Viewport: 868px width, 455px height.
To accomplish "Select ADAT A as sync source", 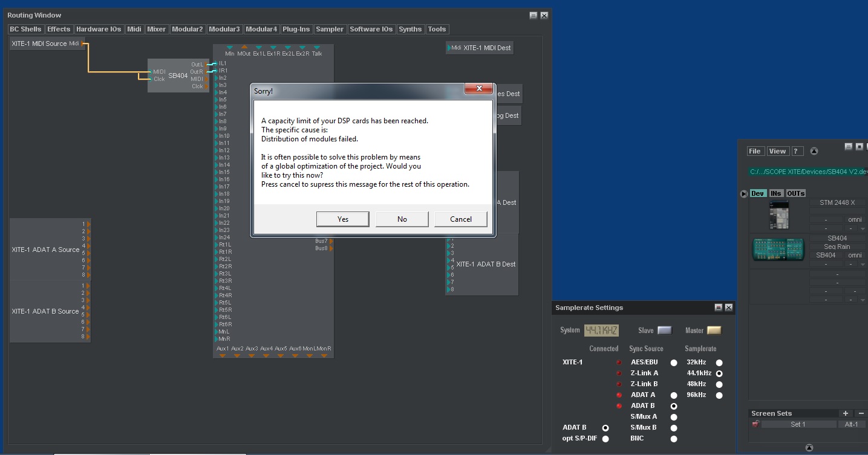I will tap(674, 395).
